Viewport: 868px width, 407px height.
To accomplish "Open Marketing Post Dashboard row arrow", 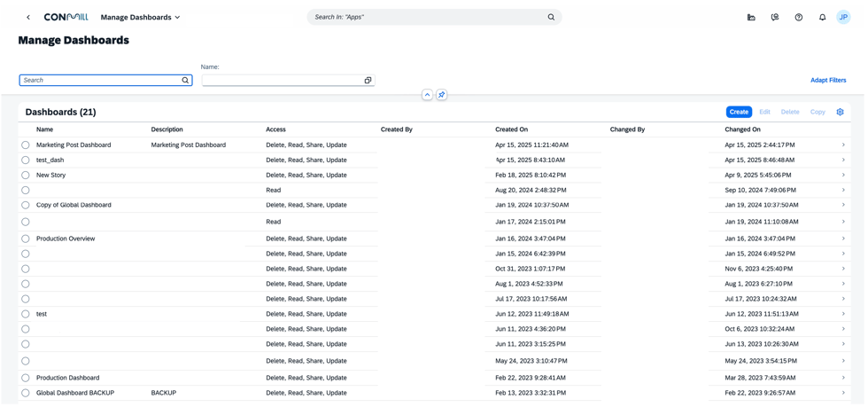I will pyautogui.click(x=843, y=145).
